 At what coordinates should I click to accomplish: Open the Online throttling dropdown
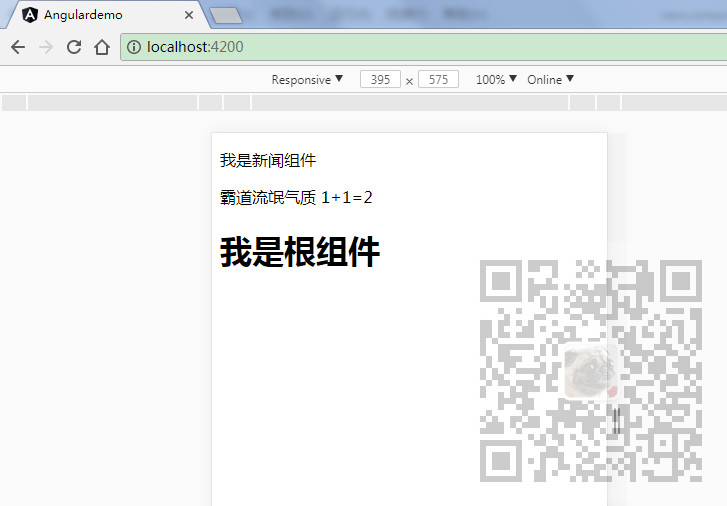coord(550,79)
